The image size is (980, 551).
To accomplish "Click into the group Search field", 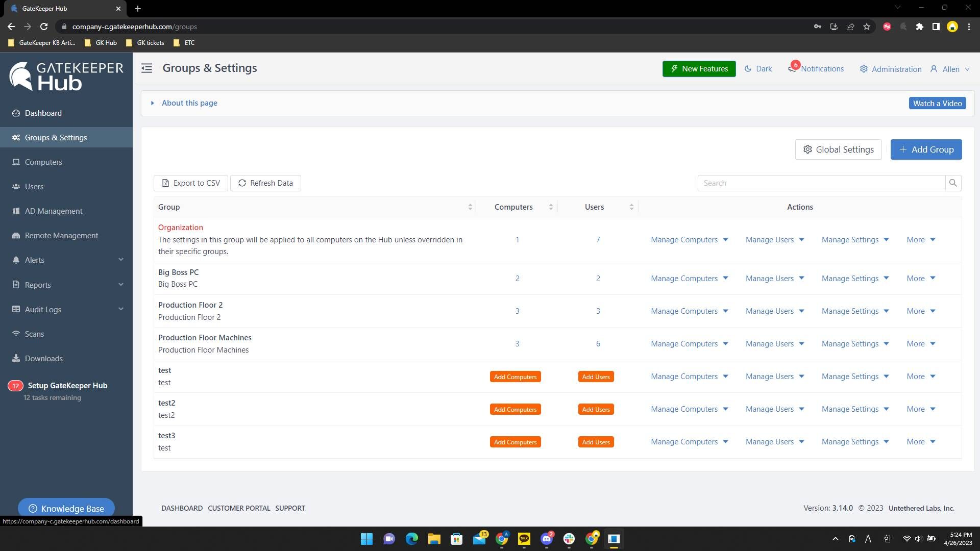I will click(821, 183).
